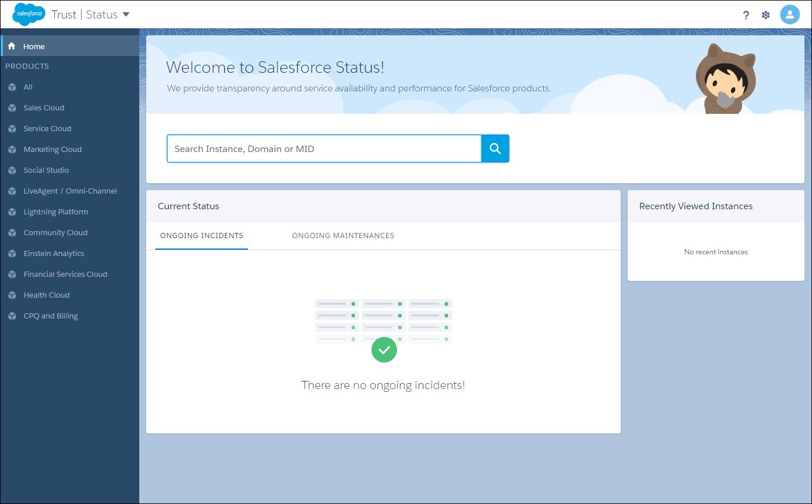Click the cube icon next to Einstein Analytics
Screen dimensions: 812x504
(x=12, y=254)
